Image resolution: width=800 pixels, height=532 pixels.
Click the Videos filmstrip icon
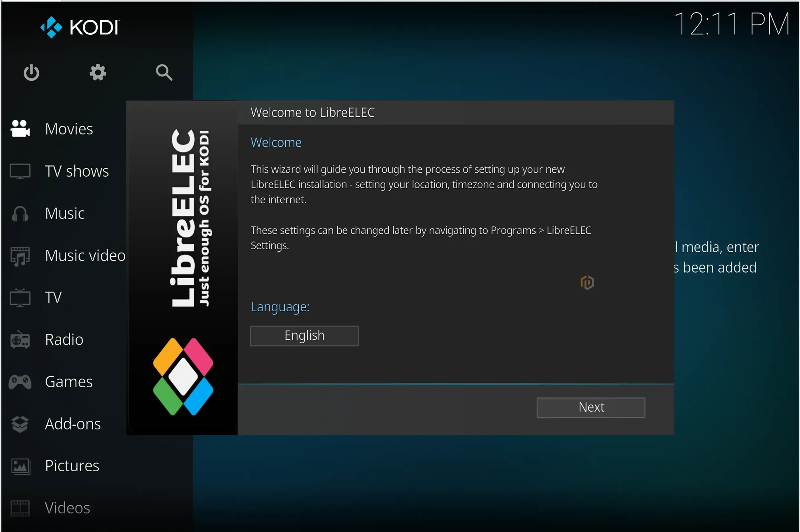[x=20, y=508]
